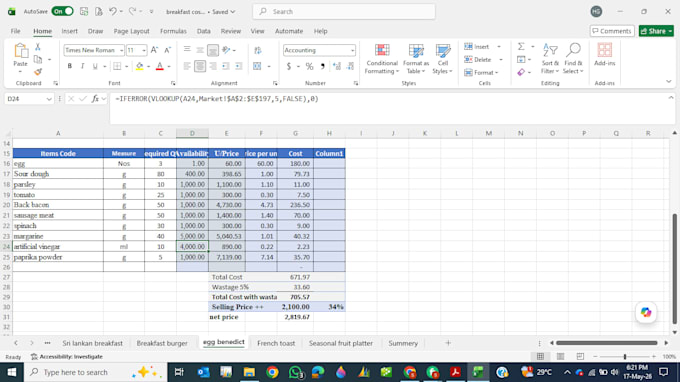Viewport: 680px width, 382px height.
Task: Open the Breakfast burger sheet
Action: coord(162,343)
